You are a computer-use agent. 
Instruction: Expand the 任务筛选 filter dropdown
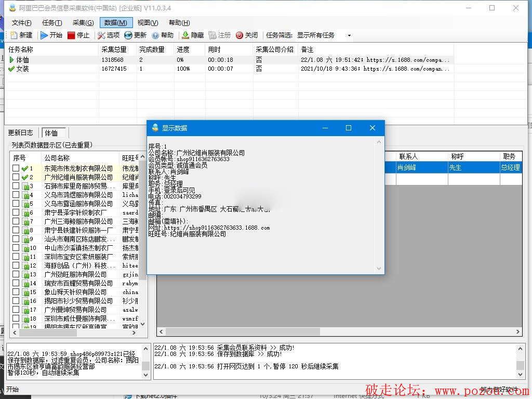(x=349, y=36)
